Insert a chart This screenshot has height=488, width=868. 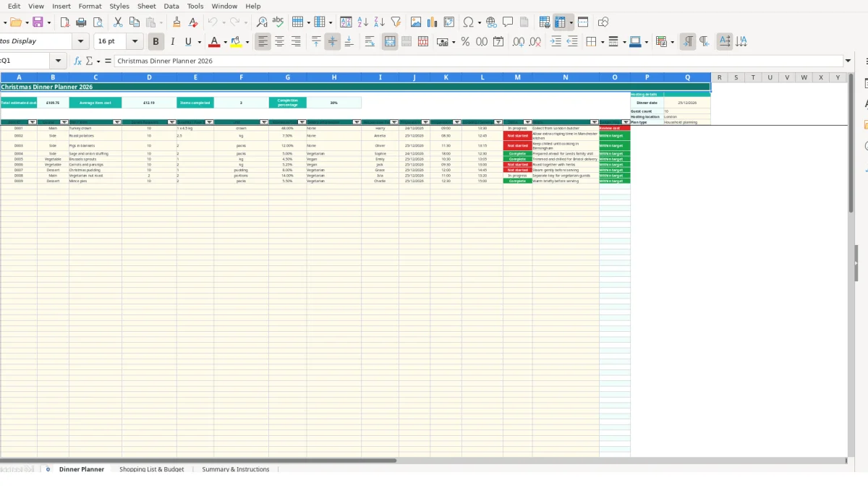coord(433,22)
